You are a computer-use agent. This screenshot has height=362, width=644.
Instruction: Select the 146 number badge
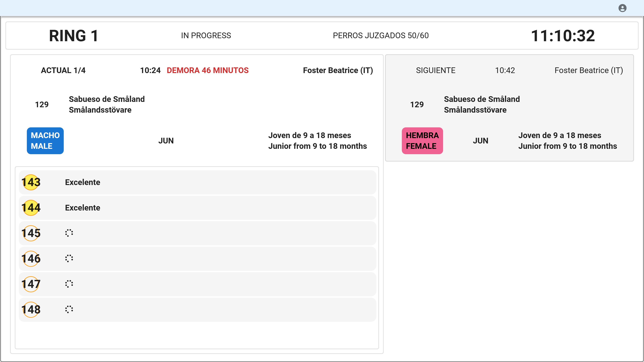coord(31,259)
